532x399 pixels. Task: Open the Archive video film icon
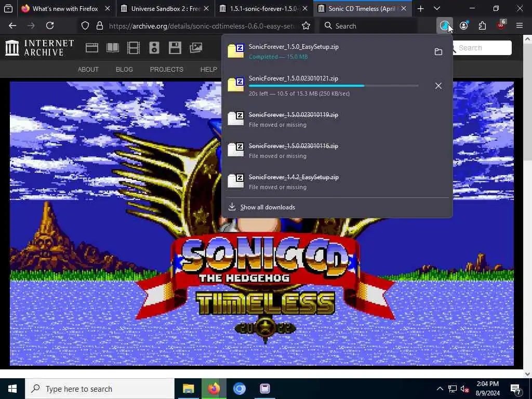(x=134, y=48)
